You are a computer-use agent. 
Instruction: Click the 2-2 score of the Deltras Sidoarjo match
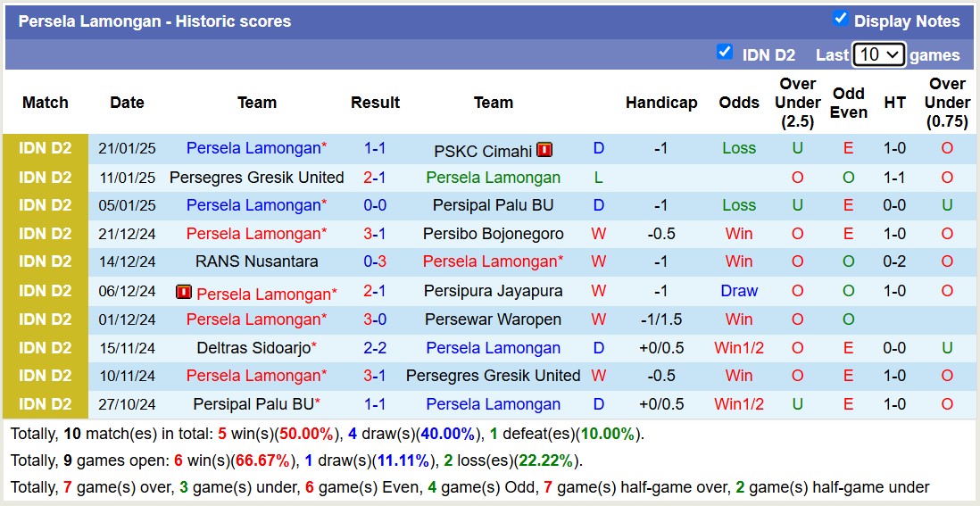(x=375, y=348)
